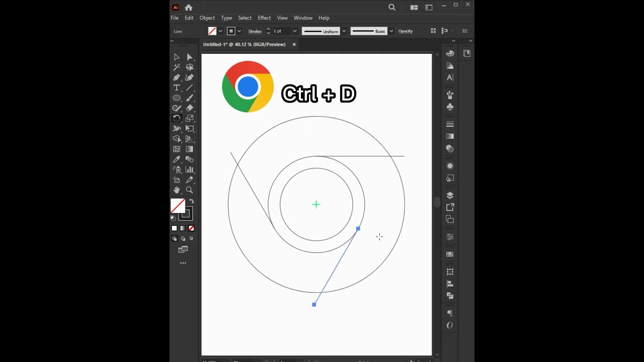Select the Paintbrush tool
Image resolution: width=644 pixels, height=362 pixels.
(190, 98)
